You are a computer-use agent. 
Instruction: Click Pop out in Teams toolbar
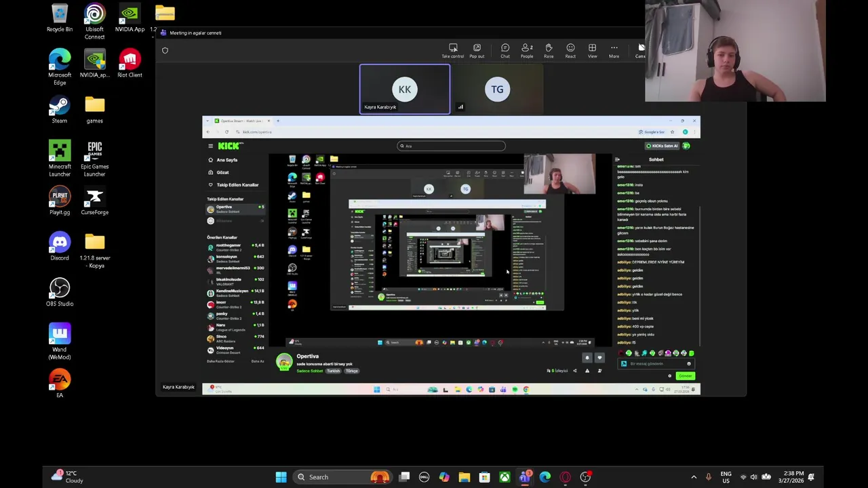tap(477, 51)
